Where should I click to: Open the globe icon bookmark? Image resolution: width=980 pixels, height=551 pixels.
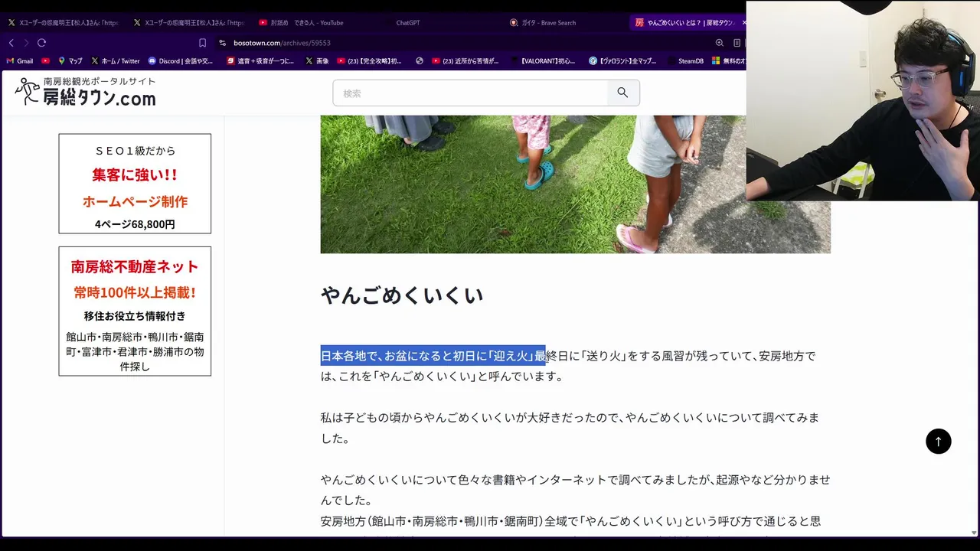(420, 60)
